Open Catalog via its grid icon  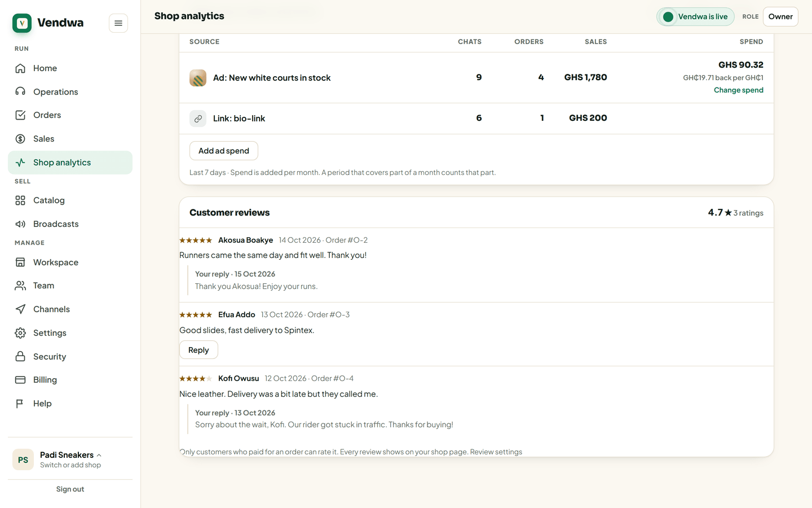coord(20,200)
